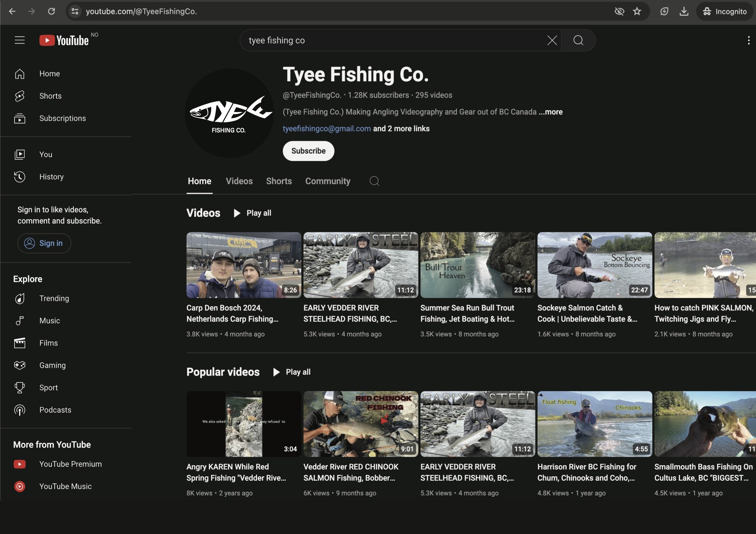The height and width of the screenshot is (534, 756).
Task: Open Shorts from the sidebar
Action: (50, 96)
